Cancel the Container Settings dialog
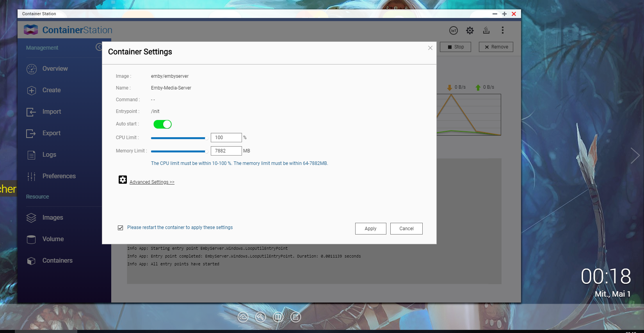The height and width of the screenshot is (333, 644). pyautogui.click(x=406, y=229)
